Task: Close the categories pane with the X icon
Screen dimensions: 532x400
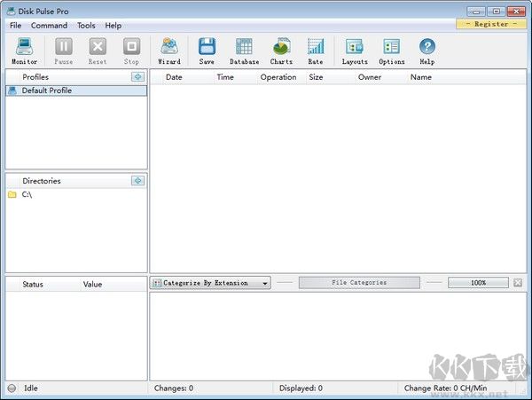Action: 518,282
